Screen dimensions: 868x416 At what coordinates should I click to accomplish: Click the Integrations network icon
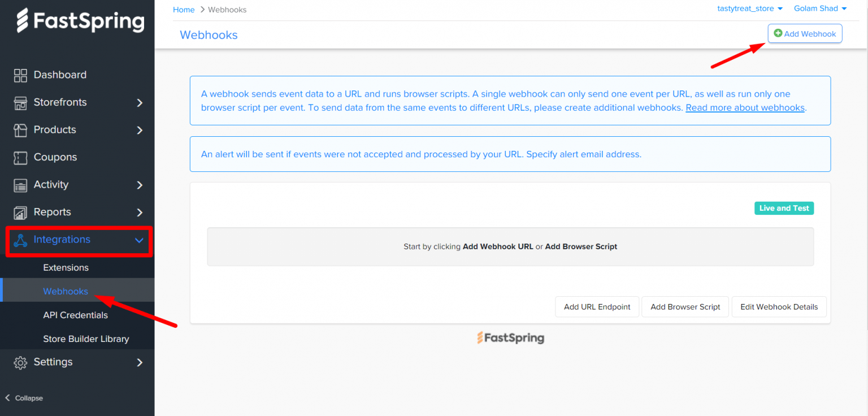[x=21, y=240]
